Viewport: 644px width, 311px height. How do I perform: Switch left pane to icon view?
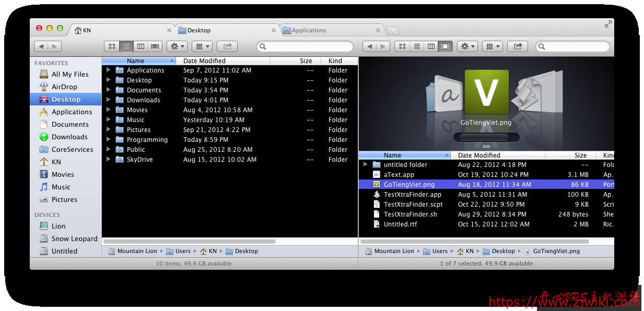(x=112, y=46)
